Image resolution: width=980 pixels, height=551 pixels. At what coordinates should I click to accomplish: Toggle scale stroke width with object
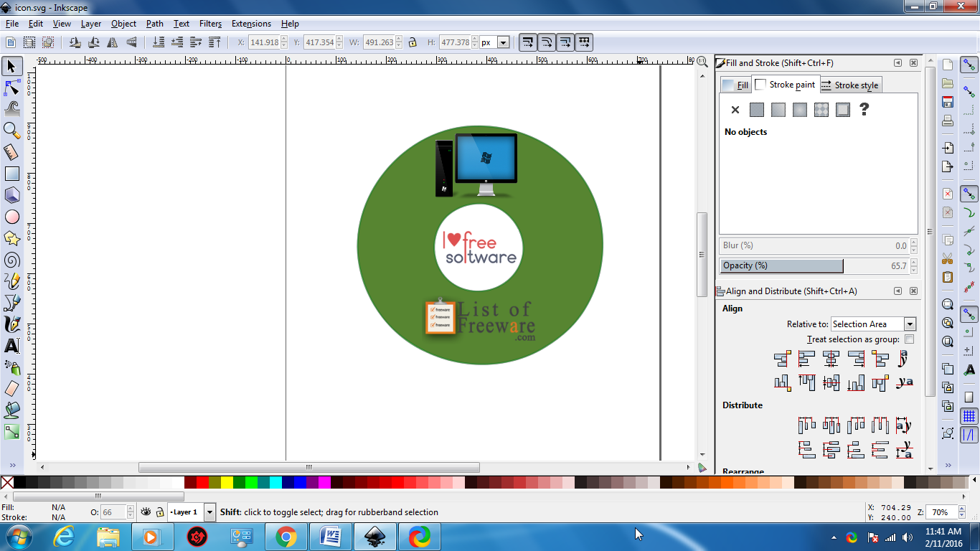tap(527, 42)
